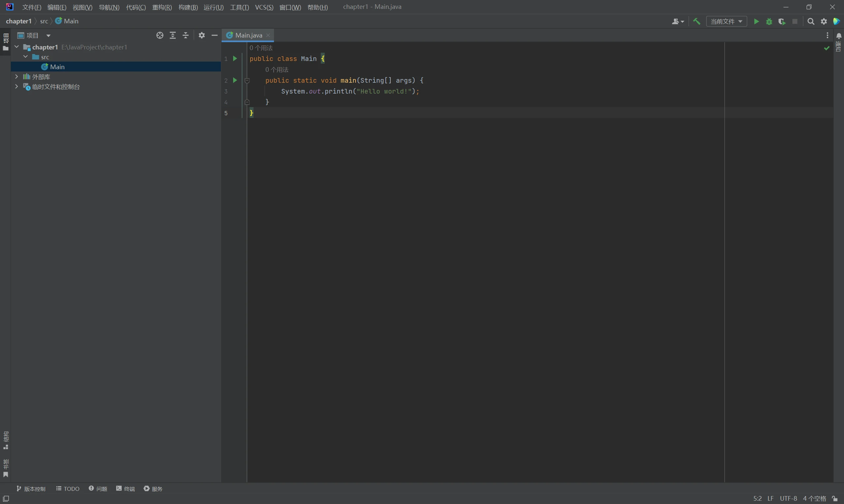Collapse all items in project panel
This screenshot has height=504, width=844.
pos(186,35)
